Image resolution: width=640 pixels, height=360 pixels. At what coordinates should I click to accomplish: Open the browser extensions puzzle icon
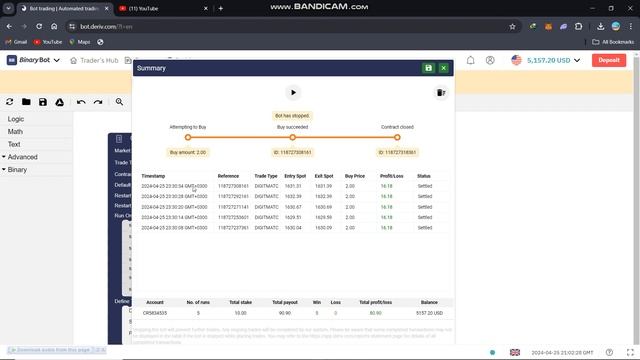578,27
